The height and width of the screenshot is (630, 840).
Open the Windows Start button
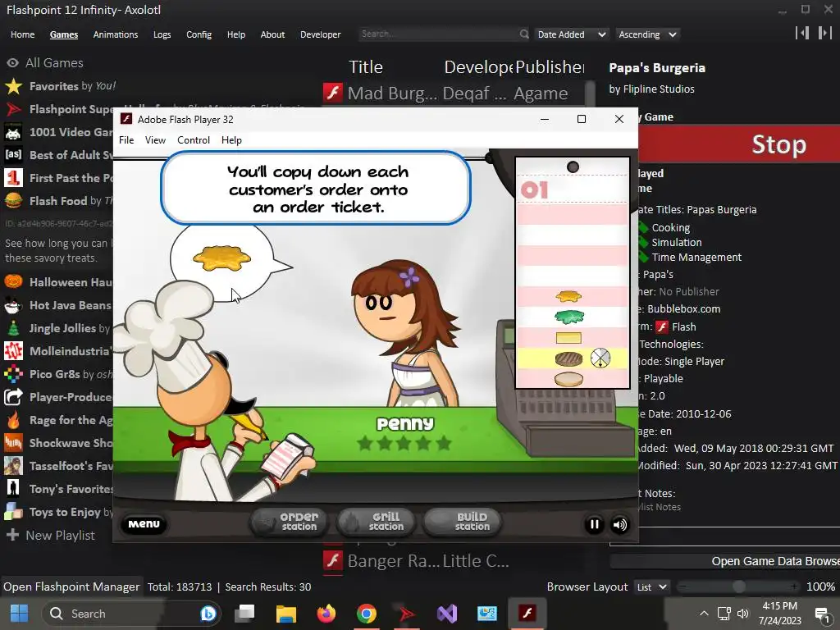20,614
